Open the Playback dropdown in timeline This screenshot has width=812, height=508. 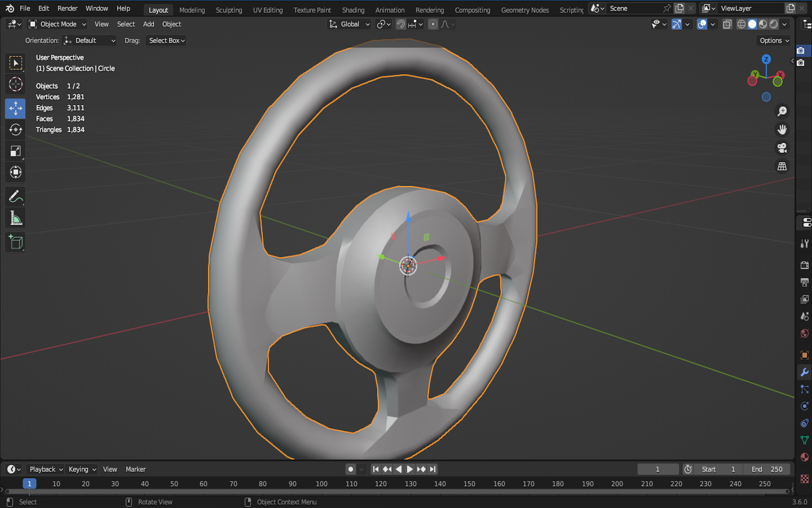tap(46, 469)
